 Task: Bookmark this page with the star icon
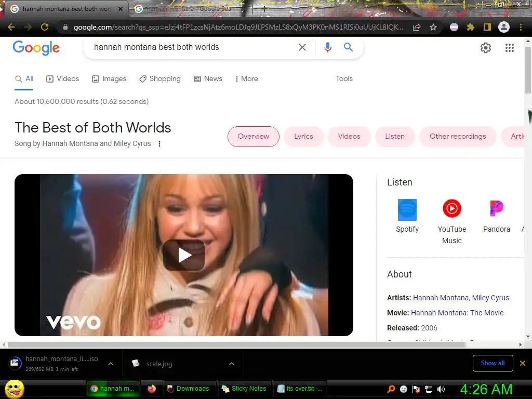click(x=433, y=27)
